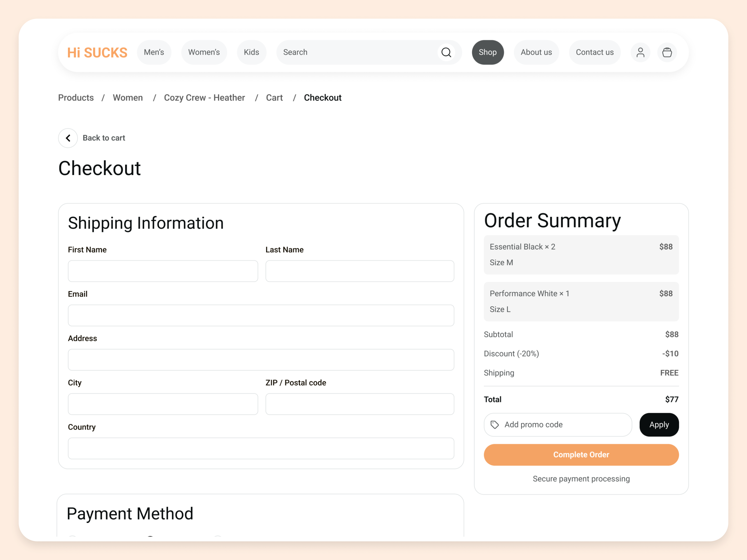Click the Apply promo button
Viewport: 747px width, 560px height.
coord(659,425)
